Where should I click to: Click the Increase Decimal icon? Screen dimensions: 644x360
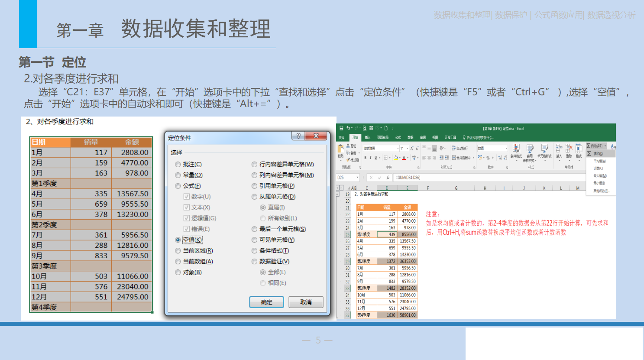click(x=500, y=158)
